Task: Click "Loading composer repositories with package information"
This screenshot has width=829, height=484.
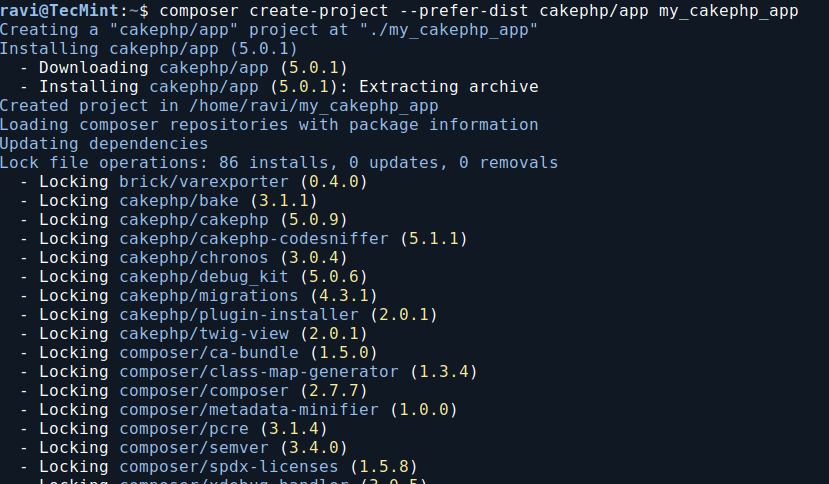Action: pos(269,125)
